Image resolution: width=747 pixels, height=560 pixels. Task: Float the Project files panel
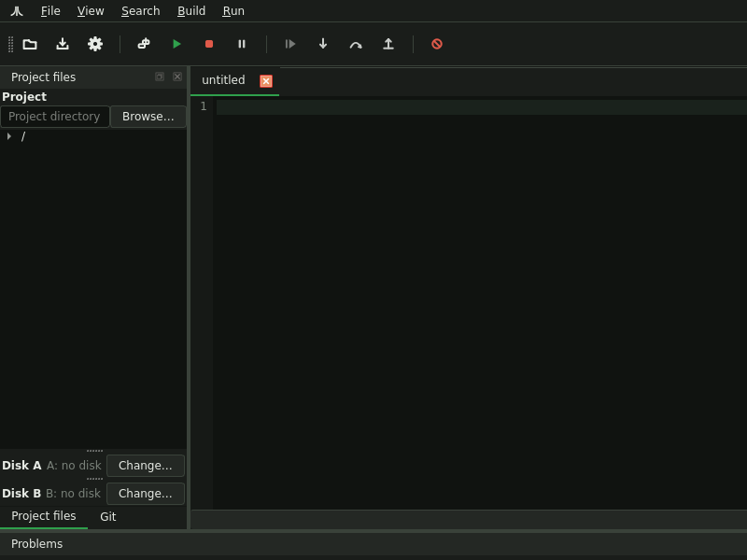(x=160, y=77)
